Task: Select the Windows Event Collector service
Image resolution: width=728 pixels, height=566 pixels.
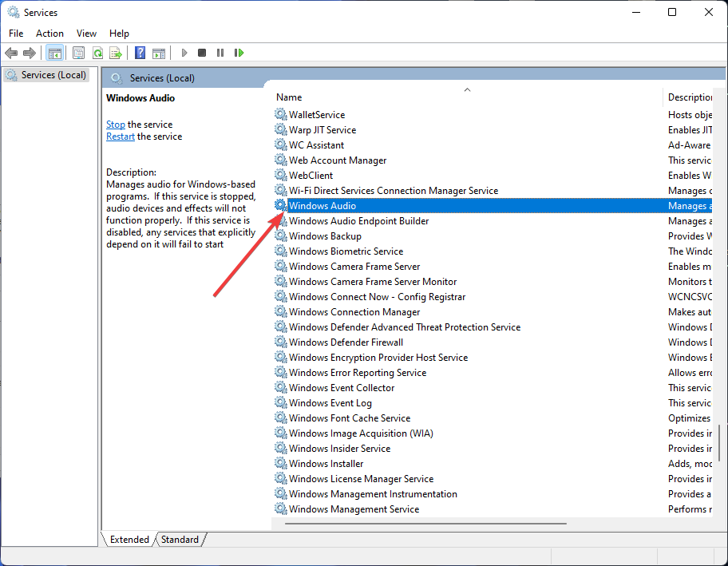Action: [x=342, y=388]
